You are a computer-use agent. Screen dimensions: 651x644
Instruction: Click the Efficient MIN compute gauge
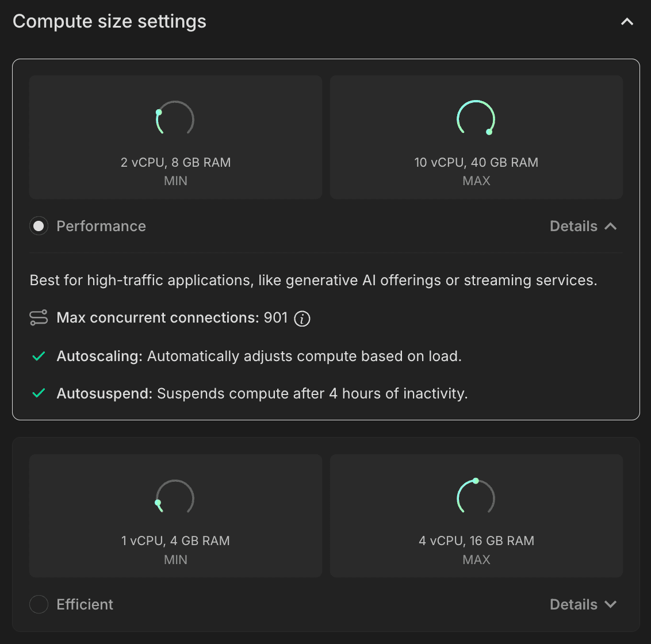[x=175, y=497]
